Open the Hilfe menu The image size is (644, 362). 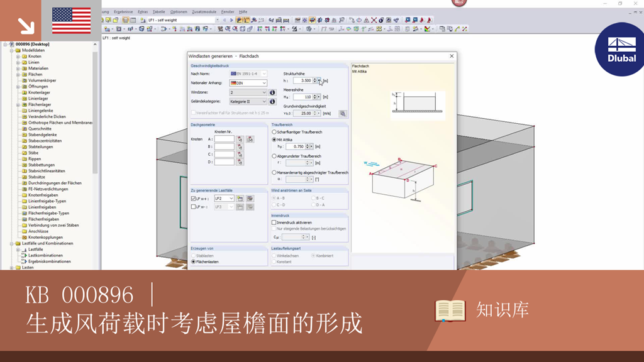click(x=243, y=12)
